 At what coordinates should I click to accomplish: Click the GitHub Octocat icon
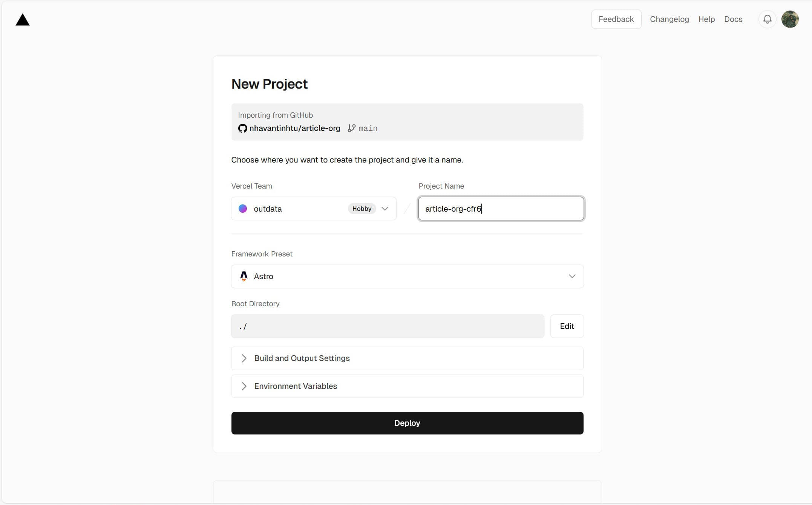coord(243,128)
